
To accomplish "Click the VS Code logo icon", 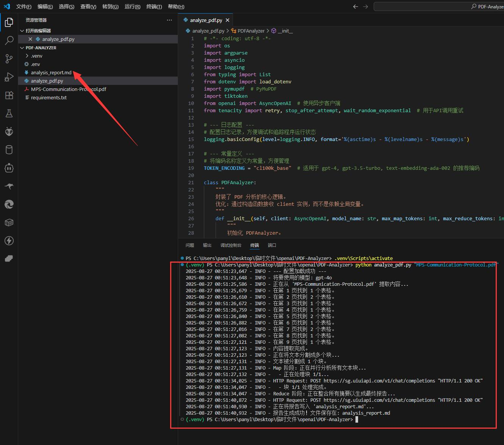I will 7,6.
